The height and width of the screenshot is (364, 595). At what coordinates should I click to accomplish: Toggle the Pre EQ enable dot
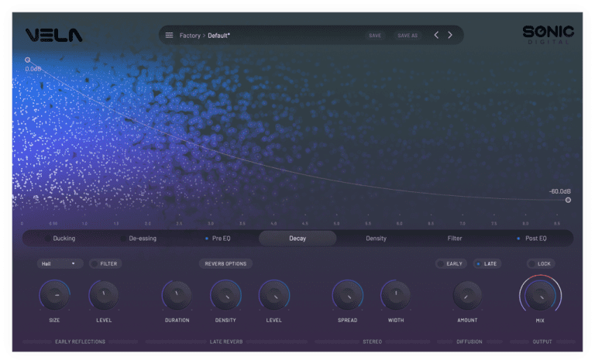pyautogui.click(x=207, y=239)
